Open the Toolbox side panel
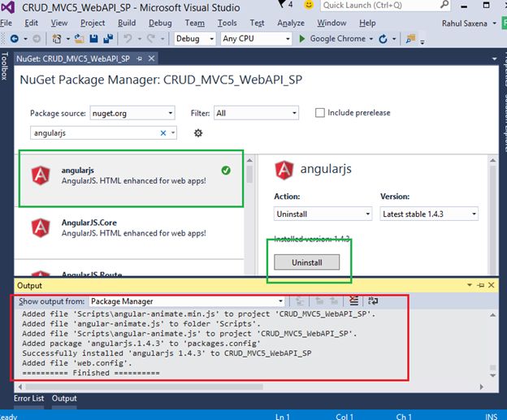The height and width of the screenshot is (420, 507). [5, 66]
